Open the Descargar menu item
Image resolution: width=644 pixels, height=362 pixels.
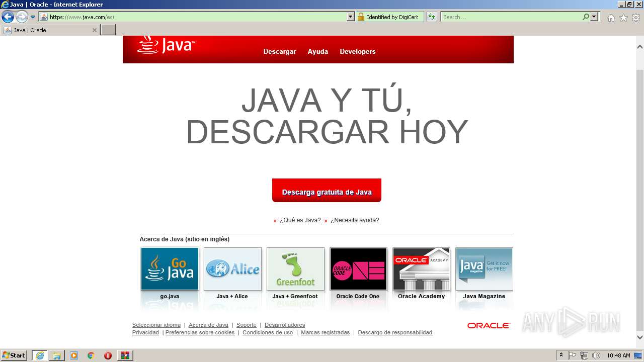[x=280, y=51]
